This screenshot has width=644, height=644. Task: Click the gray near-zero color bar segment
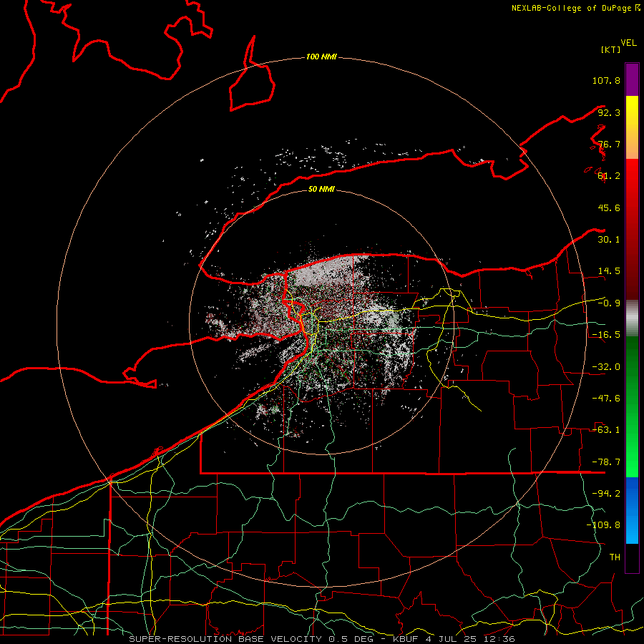632,318
